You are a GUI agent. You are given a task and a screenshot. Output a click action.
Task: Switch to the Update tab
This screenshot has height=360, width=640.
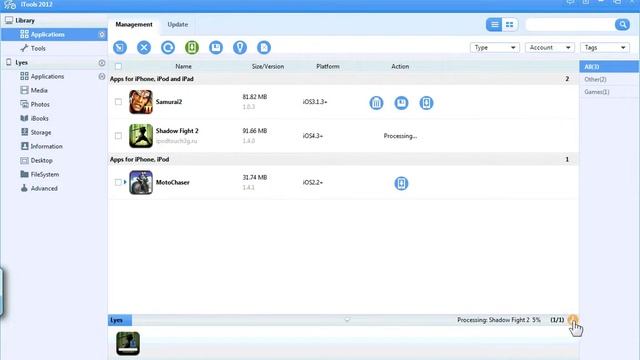(x=178, y=24)
